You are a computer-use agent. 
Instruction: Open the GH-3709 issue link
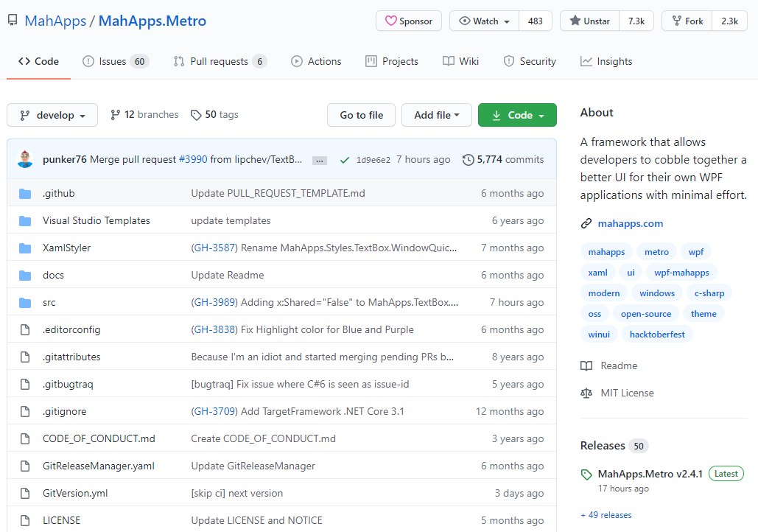[x=214, y=412]
